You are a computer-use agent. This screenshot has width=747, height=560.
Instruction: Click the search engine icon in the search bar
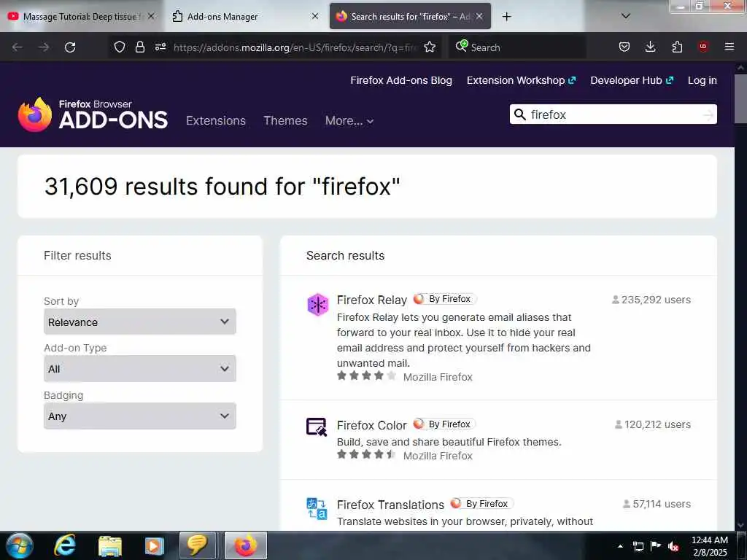pyautogui.click(x=462, y=46)
